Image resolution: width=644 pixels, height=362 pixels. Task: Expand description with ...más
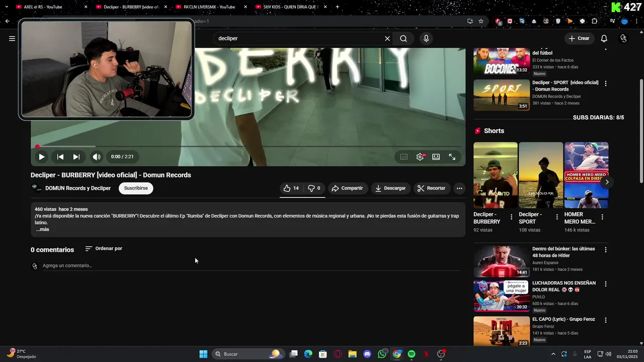42,229
